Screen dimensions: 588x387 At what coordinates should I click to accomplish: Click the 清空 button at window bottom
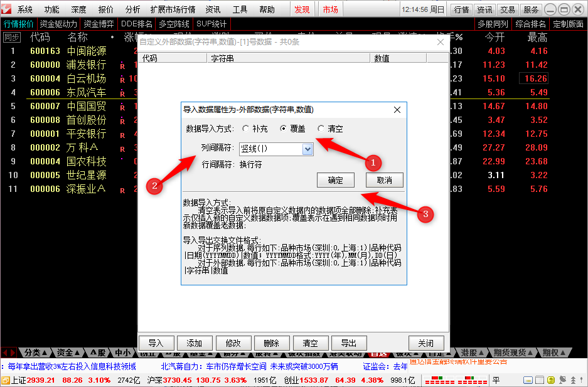point(311,343)
